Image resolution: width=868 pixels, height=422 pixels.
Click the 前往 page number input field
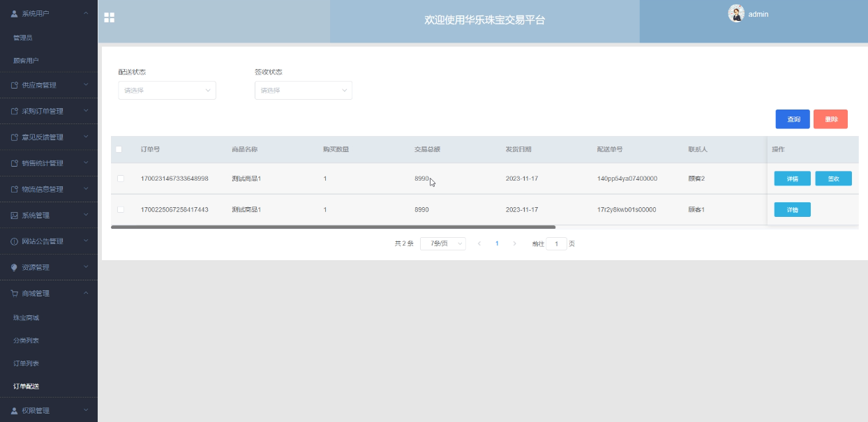(x=557, y=244)
